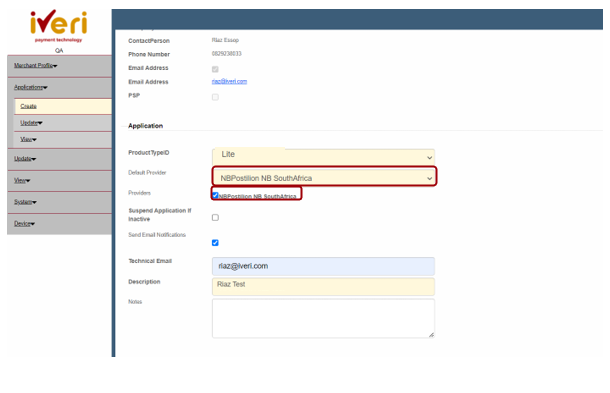Click the ProductTypeID label
Screen dimensions: 610x393
pos(149,153)
